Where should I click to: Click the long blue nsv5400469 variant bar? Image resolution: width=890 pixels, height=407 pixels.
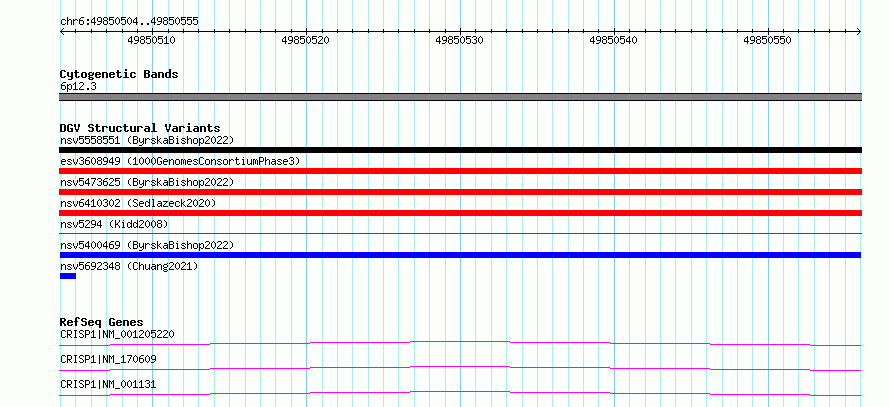(x=460, y=255)
